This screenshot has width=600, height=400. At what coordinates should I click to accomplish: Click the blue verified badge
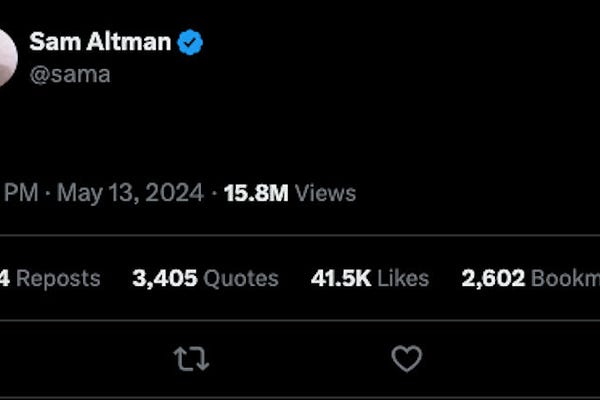click(191, 42)
